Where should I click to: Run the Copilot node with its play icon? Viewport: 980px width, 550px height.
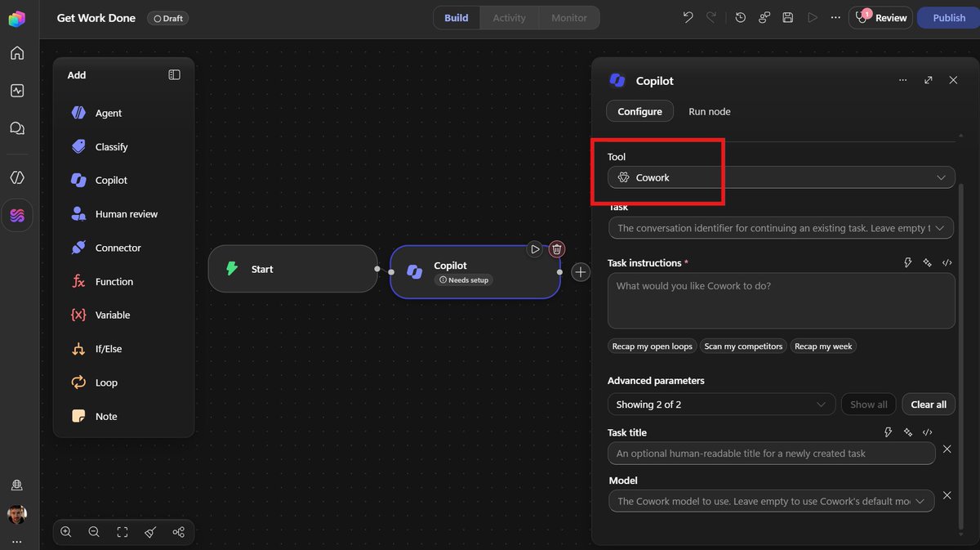pyautogui.click(x=535, y=249)
